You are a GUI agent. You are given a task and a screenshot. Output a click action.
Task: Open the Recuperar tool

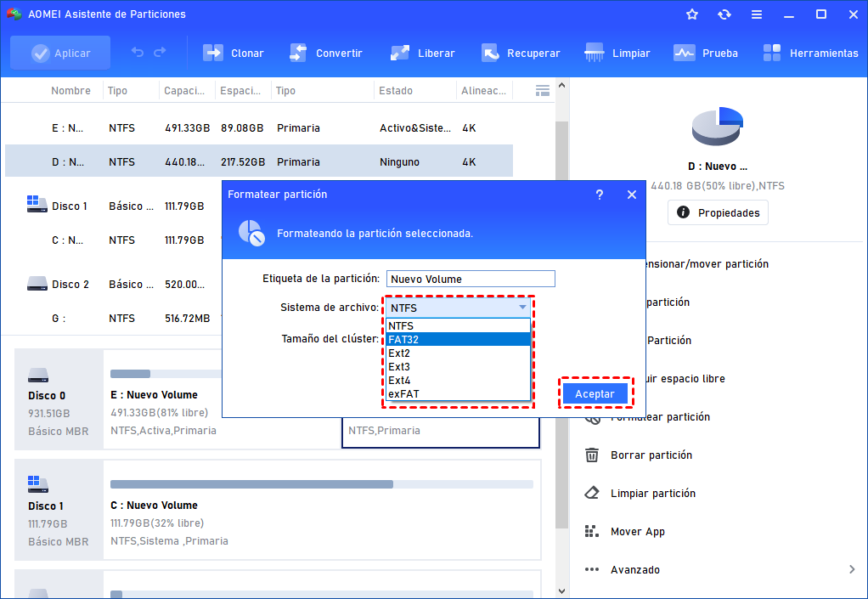click(489, 53)
